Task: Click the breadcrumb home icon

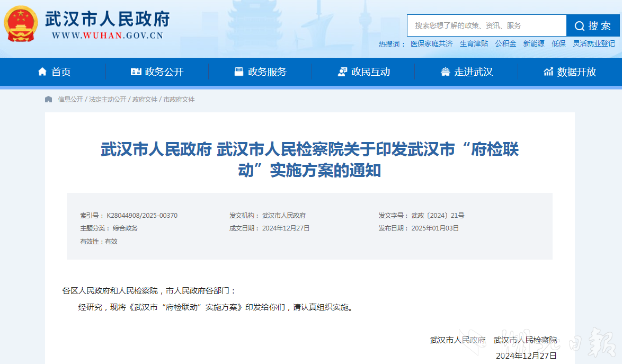Action: (49, 100)
